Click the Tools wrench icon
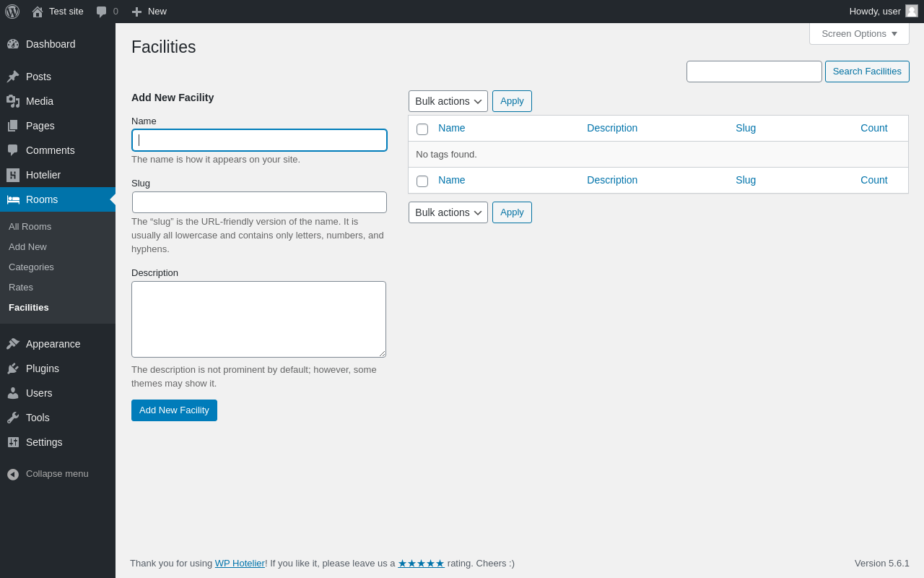This screenshot has height=578, width=924. [13, 418]
